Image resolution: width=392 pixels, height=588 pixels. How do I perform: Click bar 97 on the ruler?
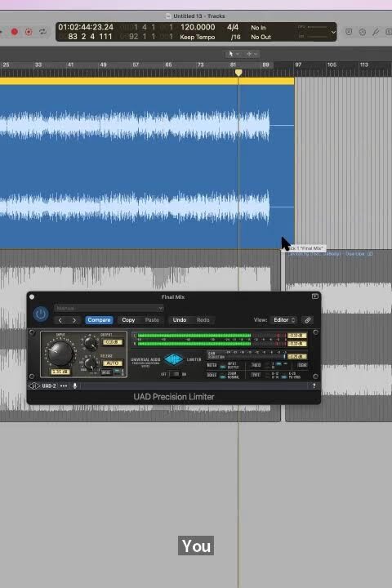298,65
